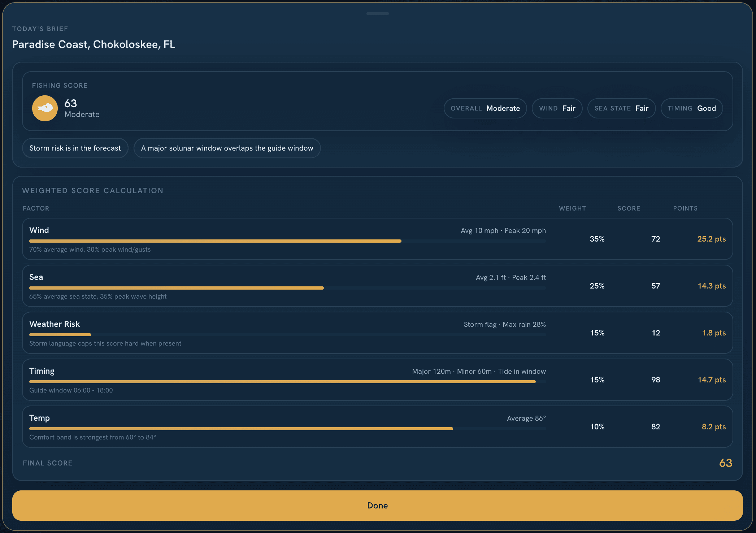The image size is (756, 533).
Task: Select the WIND Fair chip
Action: (557, 108)
